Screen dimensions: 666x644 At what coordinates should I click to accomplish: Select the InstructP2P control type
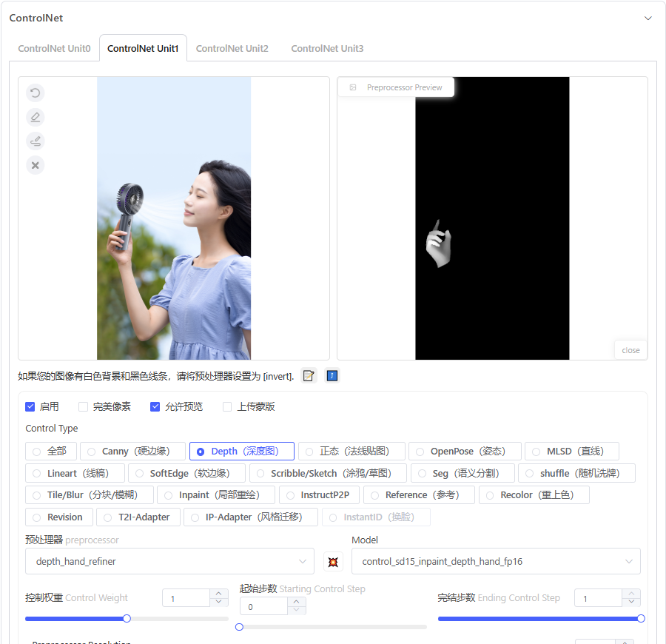pos(319,495)
